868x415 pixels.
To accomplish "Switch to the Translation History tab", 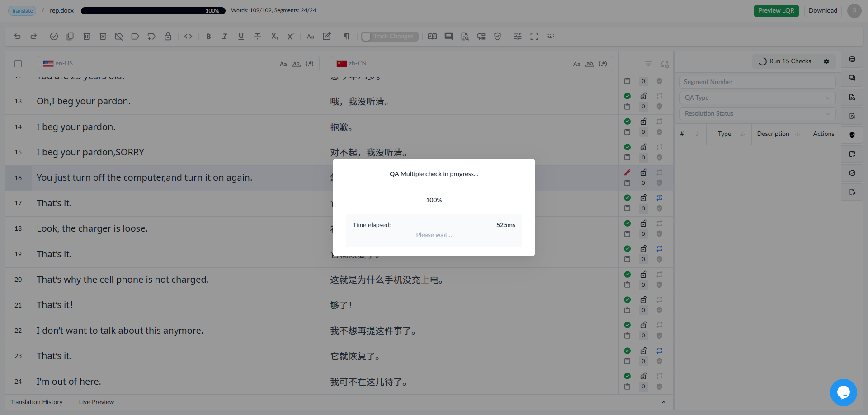I will (37, 402).
